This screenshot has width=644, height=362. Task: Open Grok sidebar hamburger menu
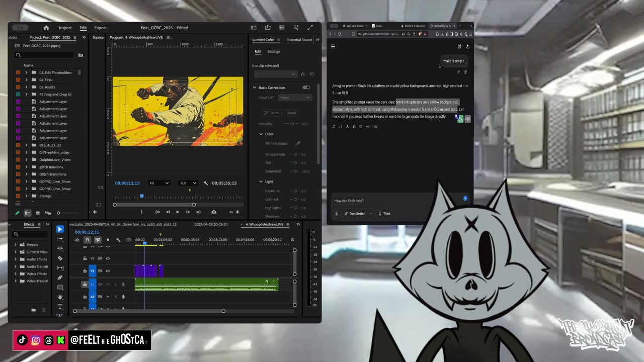pos(333,46)
